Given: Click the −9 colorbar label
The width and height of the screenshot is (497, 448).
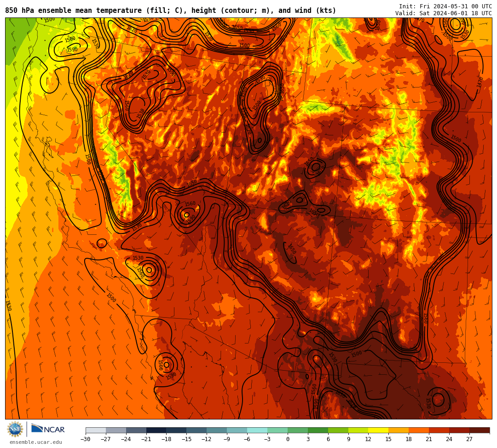Looking at the screenshot, I should point(227,439).
